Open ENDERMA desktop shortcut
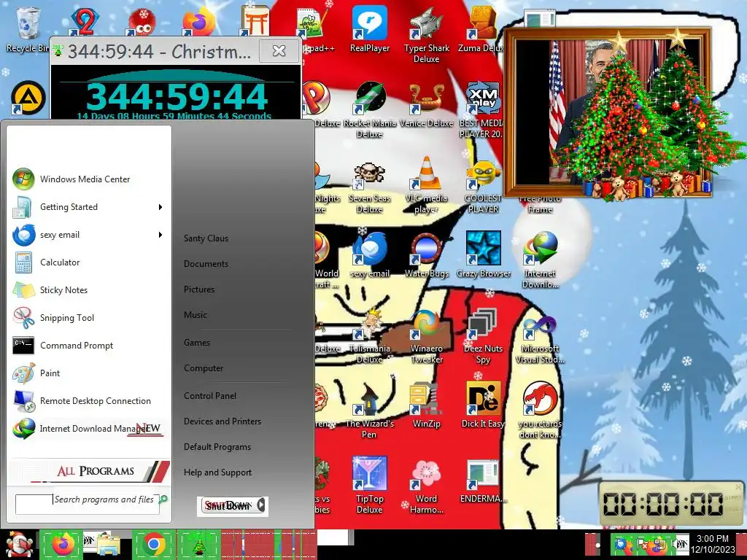747x560 pixels. click(x=483, y=481)
